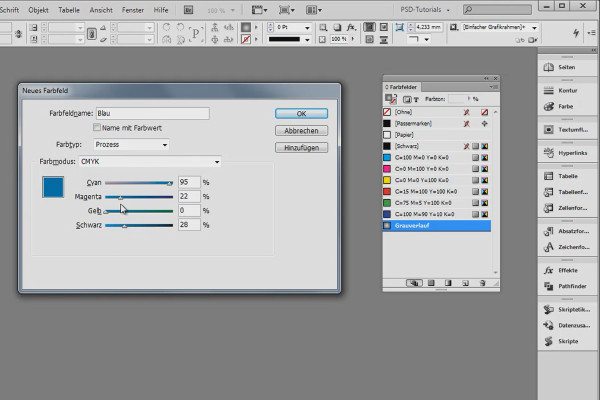The height and width of the screenshot is (400, 600).
Task: Select the [Papier] swatch row
Action: click(x=437, y=135)
